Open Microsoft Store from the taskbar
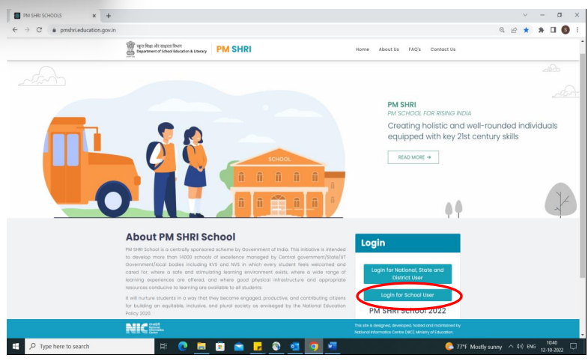 220,346
